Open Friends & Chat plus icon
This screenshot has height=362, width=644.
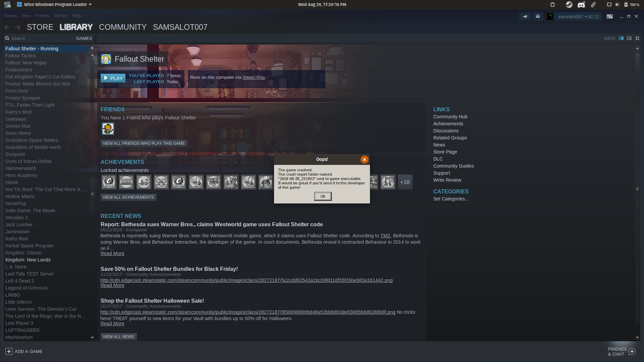pyautogui.click(x=632, y=352)
